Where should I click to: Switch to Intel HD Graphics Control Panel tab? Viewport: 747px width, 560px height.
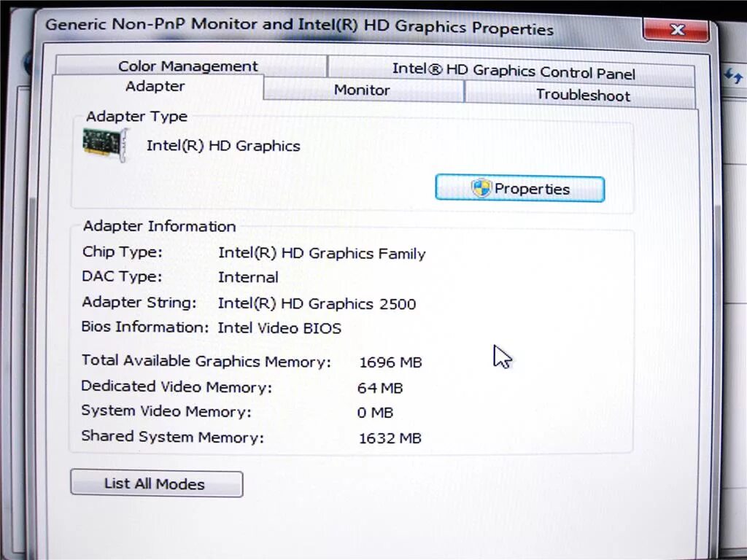click(513, 71)
